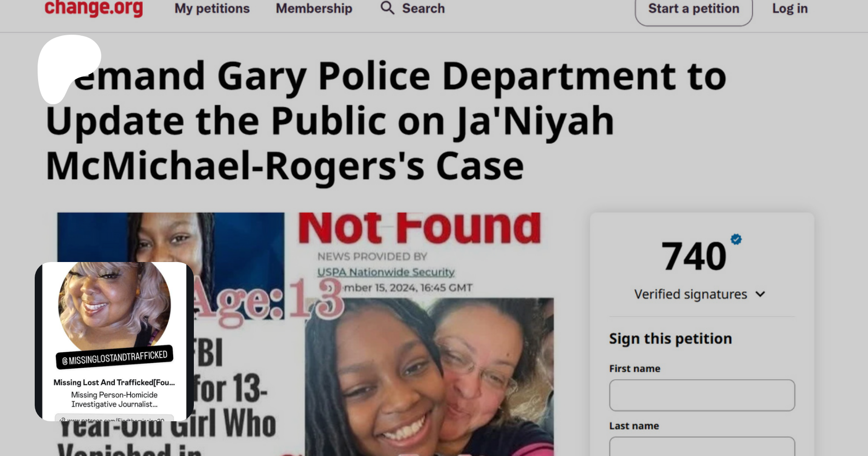Click the First name input field

coord(702,395)
